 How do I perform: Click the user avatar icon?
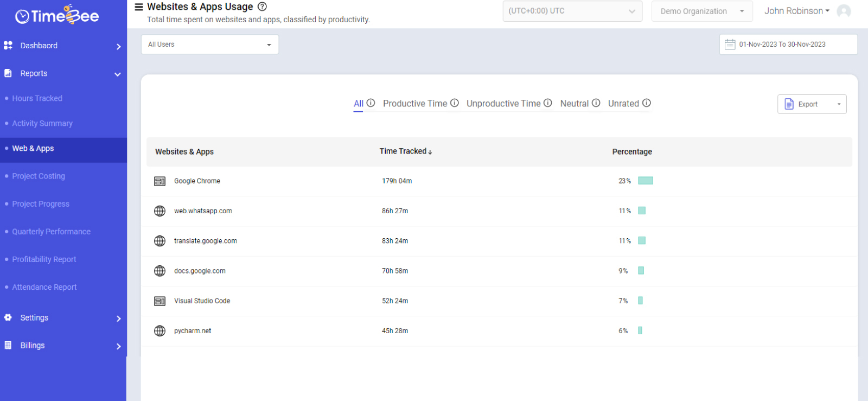[844, 11]
